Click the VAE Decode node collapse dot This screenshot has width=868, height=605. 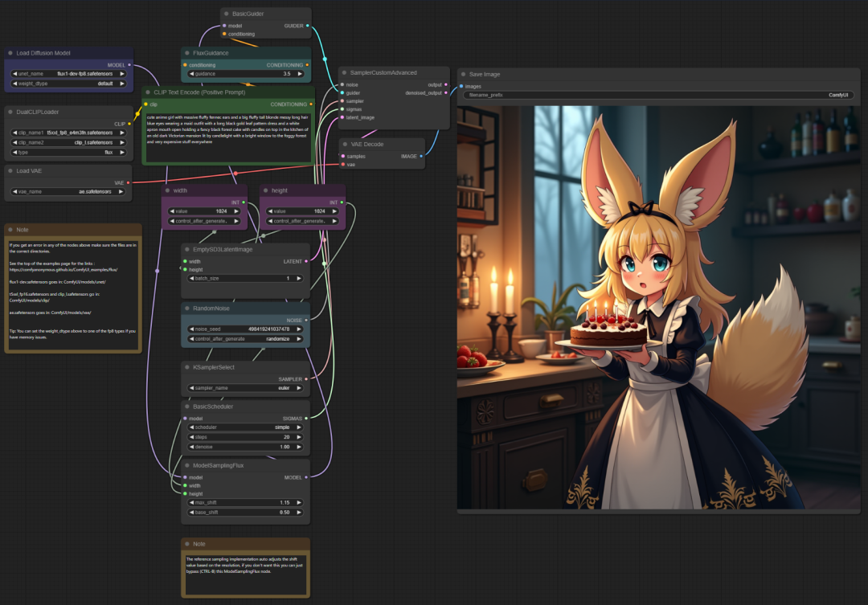click(x=345, y=145)
